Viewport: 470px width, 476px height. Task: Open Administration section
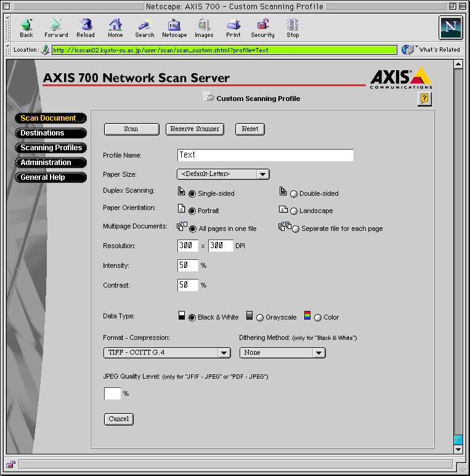tap(51, 163)
